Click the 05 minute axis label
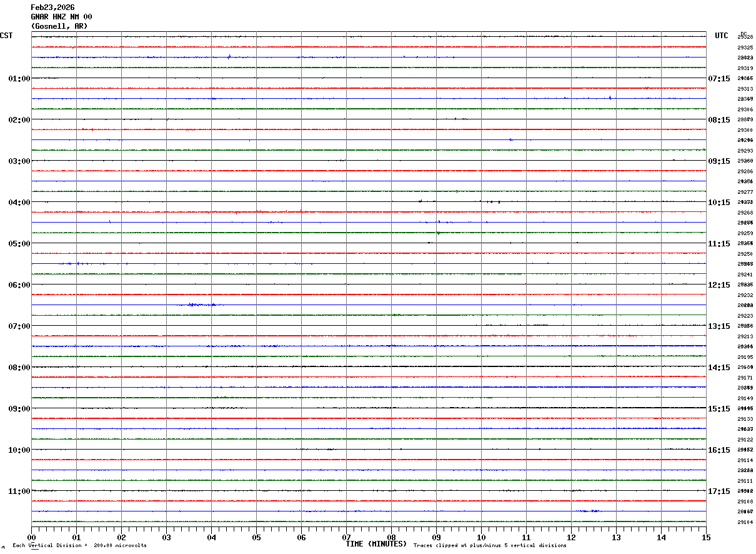 click(257, 537)
